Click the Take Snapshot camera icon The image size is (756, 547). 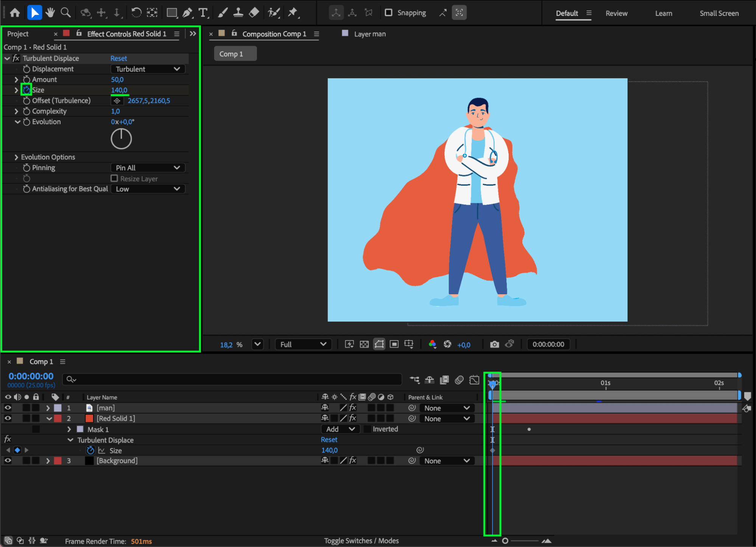coord(494,344)
